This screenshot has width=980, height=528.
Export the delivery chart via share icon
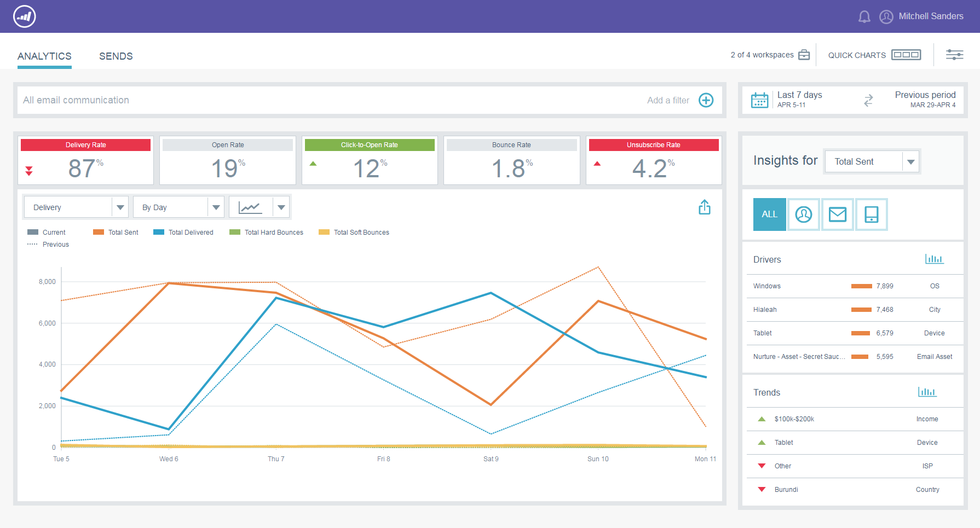coord(705,207)
